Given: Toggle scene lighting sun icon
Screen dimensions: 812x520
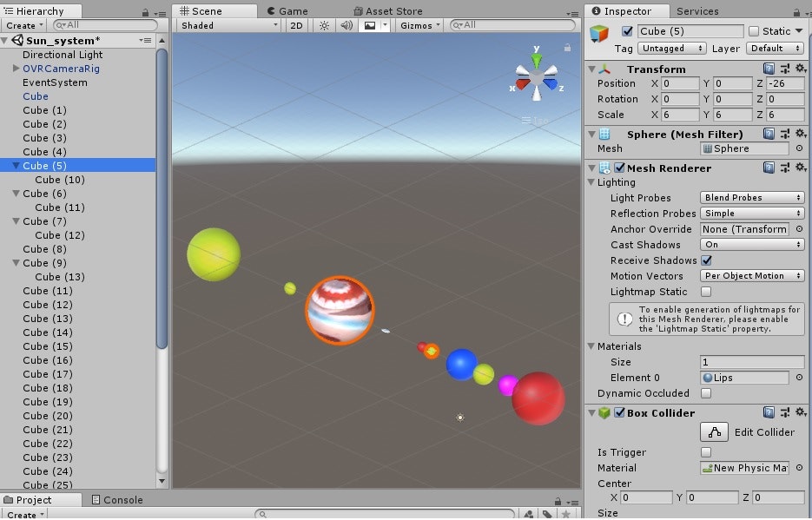Looking at the screenshot, I should pyautogui.click(x=324, y=25).
